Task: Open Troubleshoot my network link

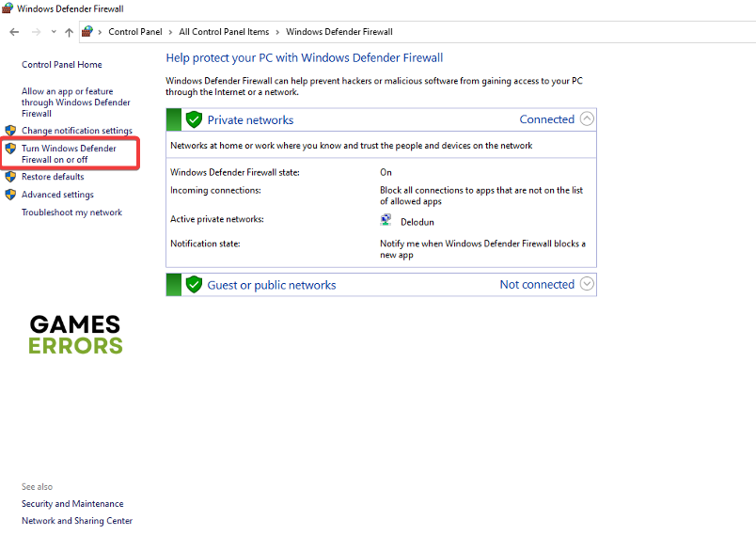Action: (x=71, y=212)
